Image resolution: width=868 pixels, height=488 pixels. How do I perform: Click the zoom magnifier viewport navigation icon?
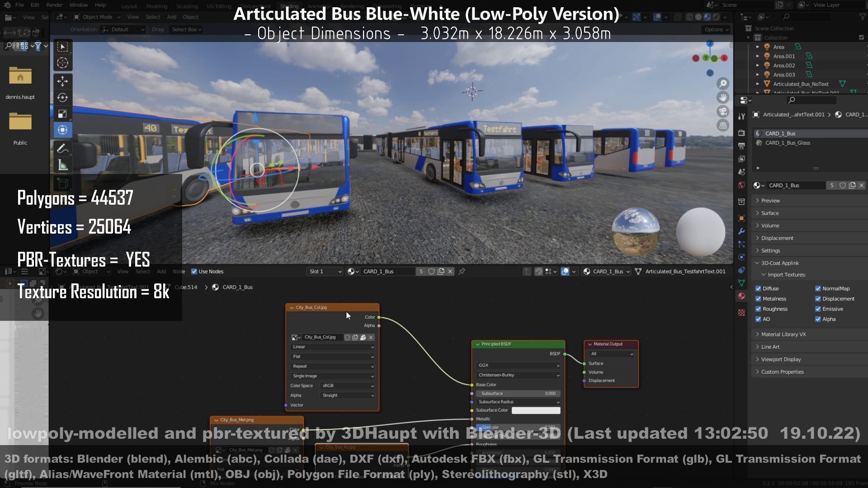[723, 84]
